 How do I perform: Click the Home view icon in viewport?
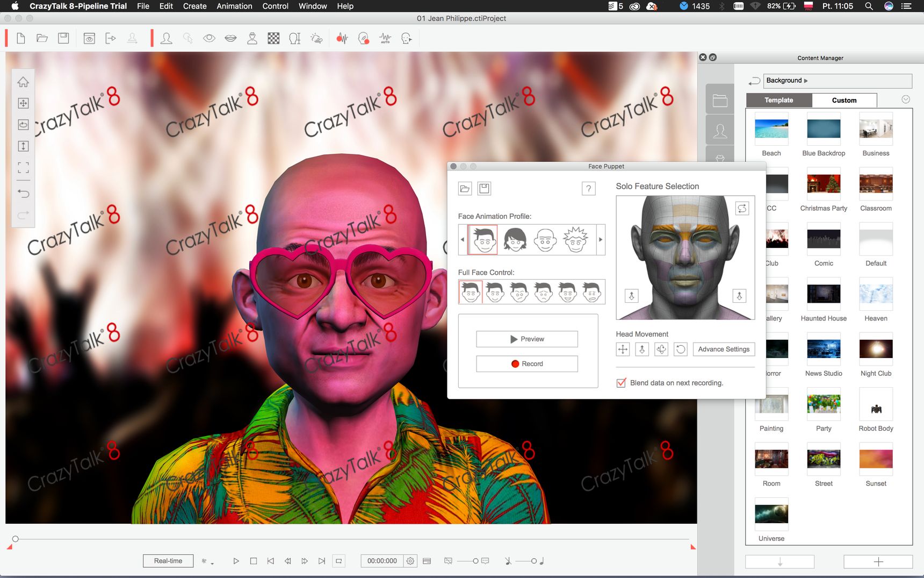[x=23, y=82]
